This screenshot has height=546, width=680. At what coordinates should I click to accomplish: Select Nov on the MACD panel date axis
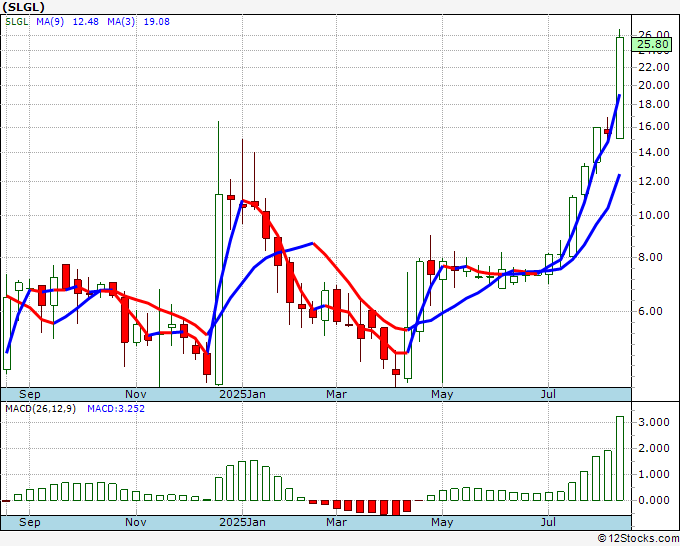[136, 522]
